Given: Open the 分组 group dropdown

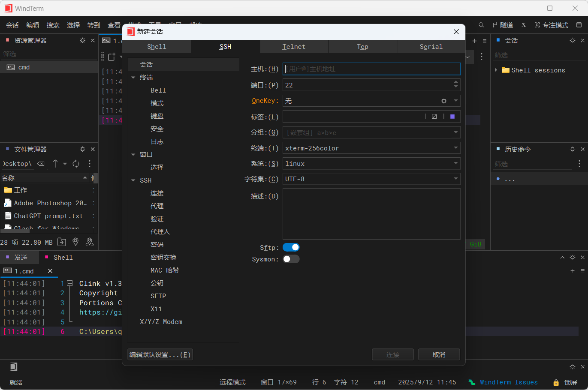Looking at the screenshot, I should pos(455,132).
